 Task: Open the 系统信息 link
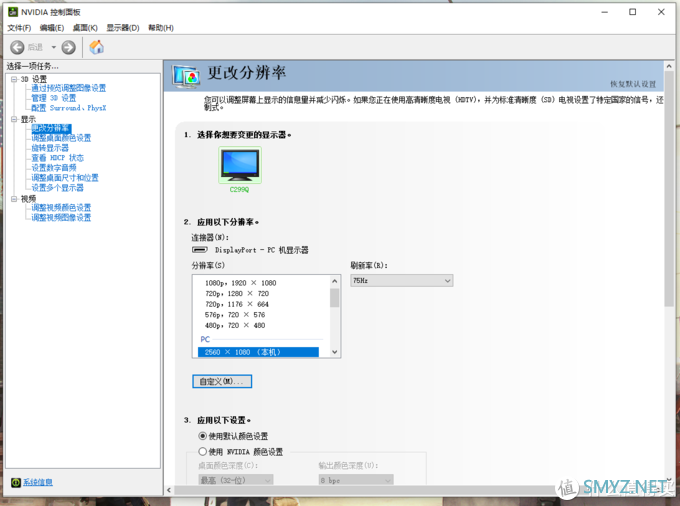coord(38,482)
